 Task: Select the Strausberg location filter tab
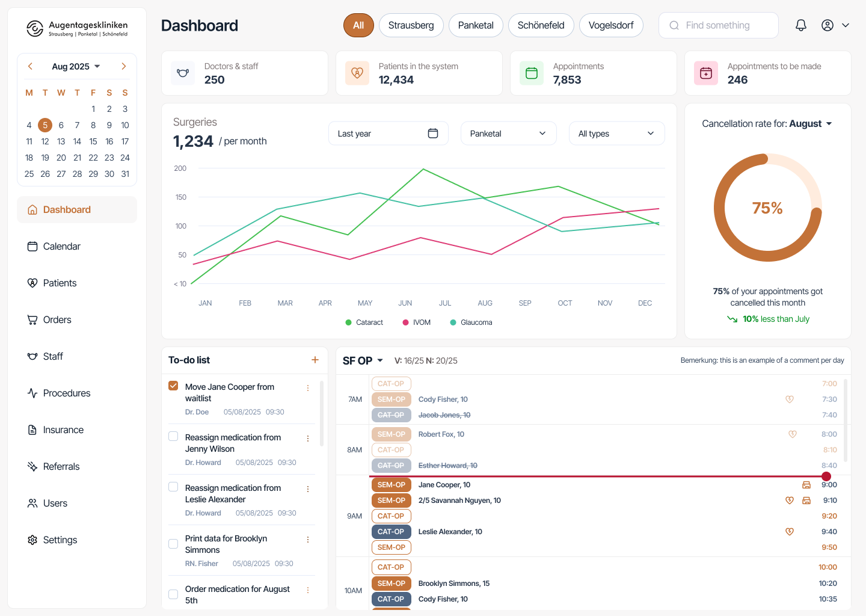click(411, 25)
